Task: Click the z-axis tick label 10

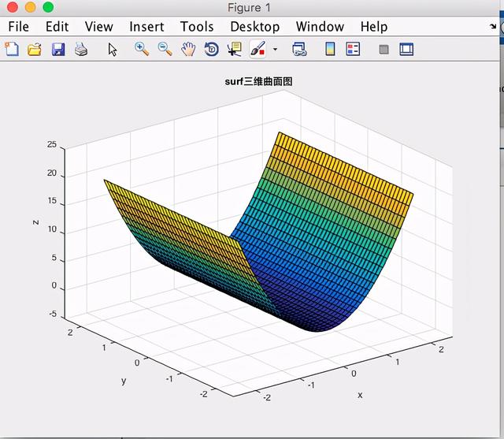Action: 52,229
